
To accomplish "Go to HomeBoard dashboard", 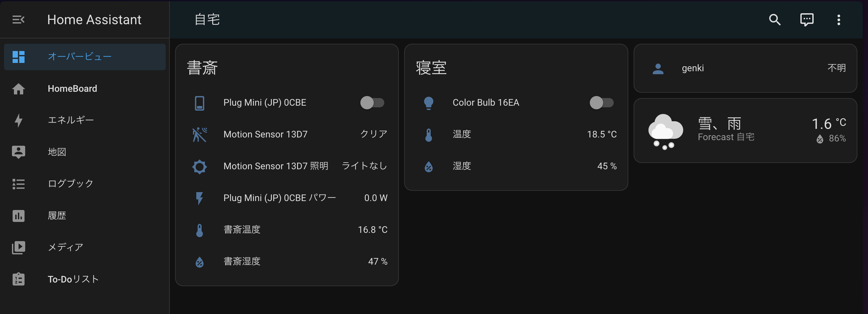I will click(73, 88).
